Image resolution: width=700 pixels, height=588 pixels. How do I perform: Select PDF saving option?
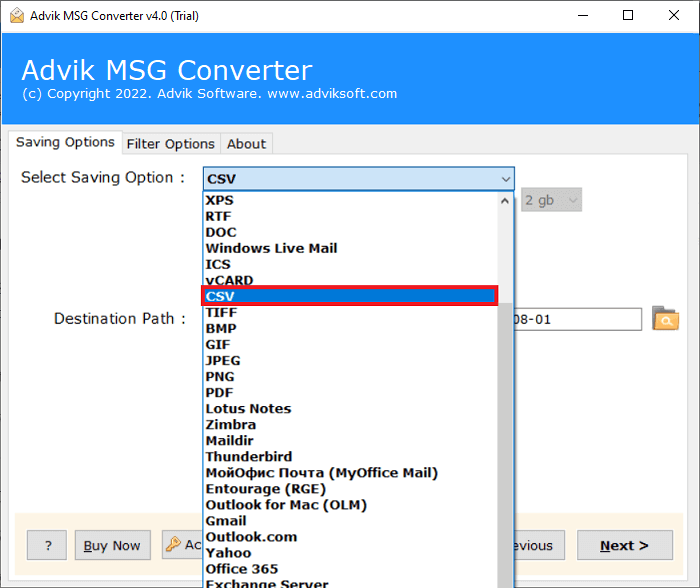coord(351,392)
